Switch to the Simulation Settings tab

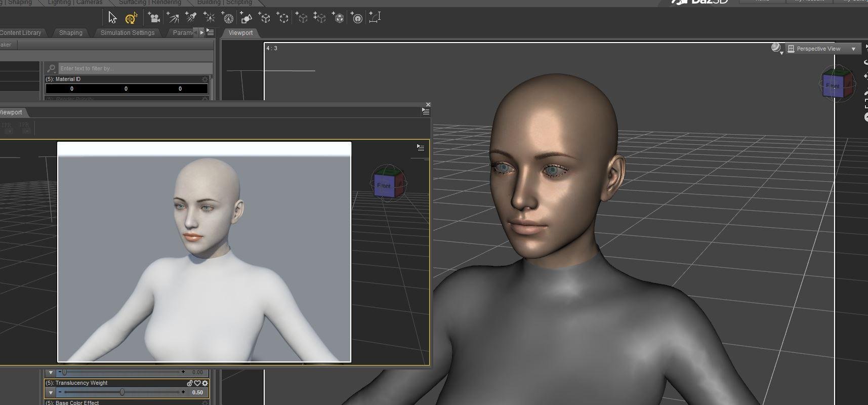pos(127,33)
